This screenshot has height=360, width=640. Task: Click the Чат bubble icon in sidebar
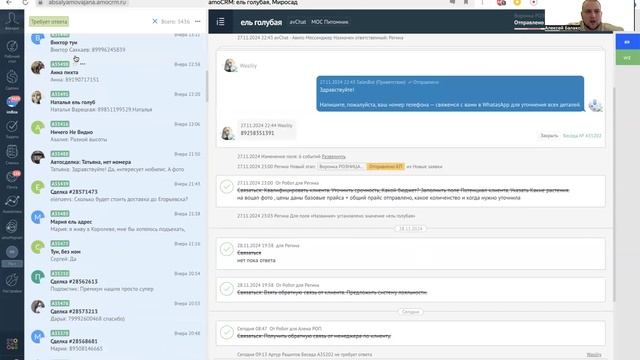coord(12,256)
